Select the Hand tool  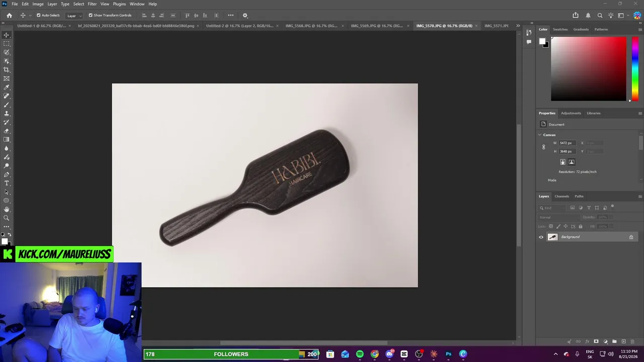point(7,209)
